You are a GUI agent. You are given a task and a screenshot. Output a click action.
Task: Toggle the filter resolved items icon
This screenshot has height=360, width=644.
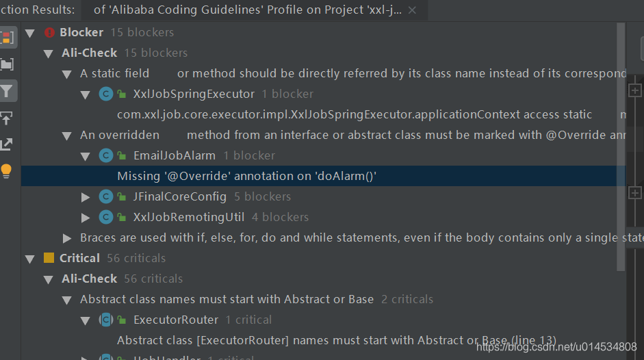point(8,90)
